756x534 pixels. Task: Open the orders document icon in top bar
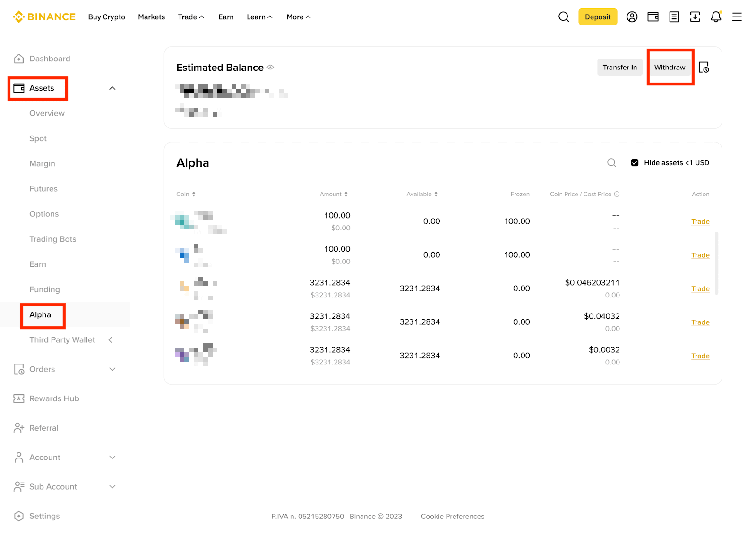pyautogui.click(x=674, y=17)
